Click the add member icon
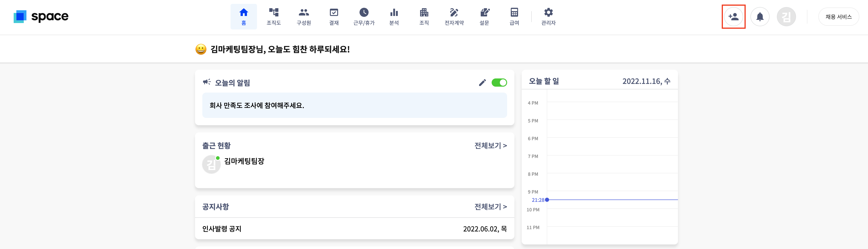Screen dimensions: 868x249 tap(733, 17)
